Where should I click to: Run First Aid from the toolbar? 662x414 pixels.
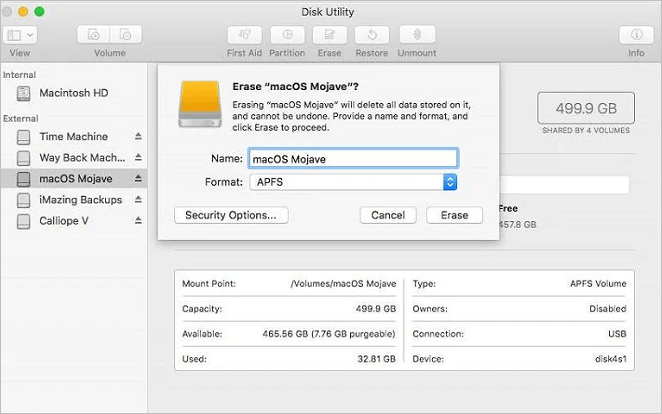click(244, 35)
